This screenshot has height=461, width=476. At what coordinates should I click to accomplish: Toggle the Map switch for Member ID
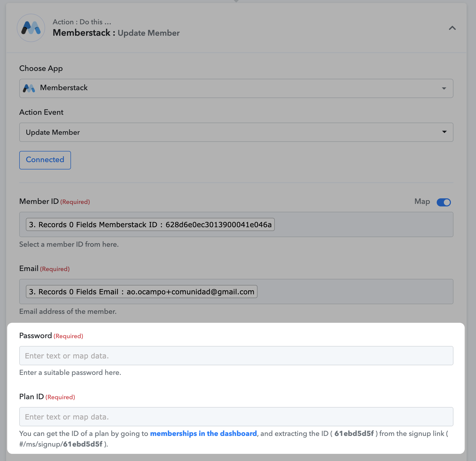[x=444, y=202]
